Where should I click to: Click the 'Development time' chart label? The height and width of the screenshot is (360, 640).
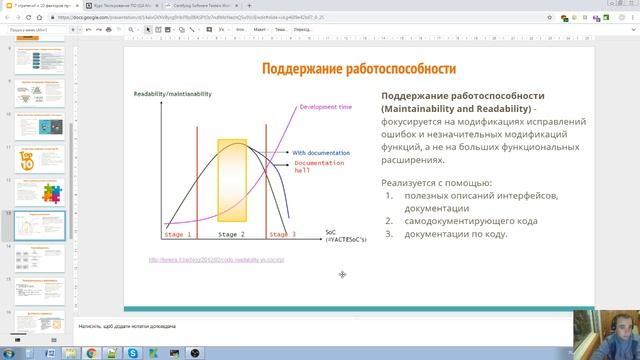tap(326, 107)
